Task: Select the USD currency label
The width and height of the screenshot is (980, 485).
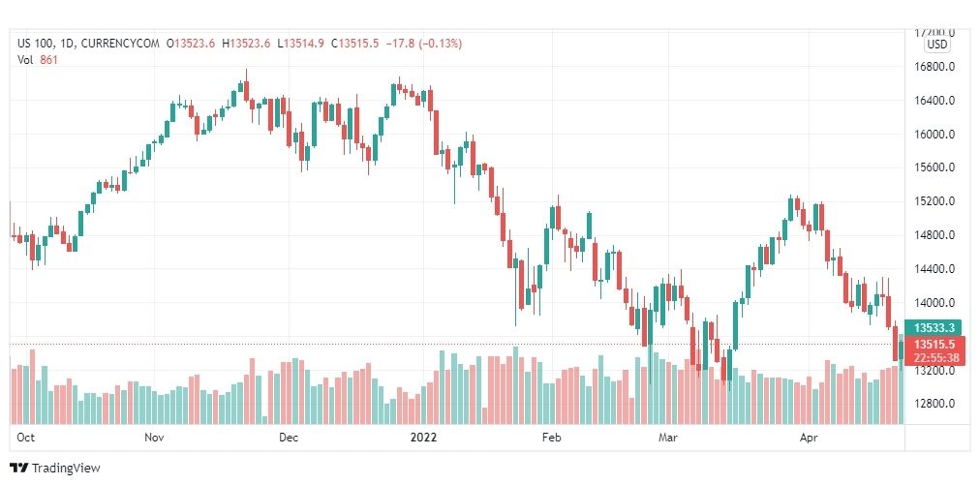Action: 936,45
